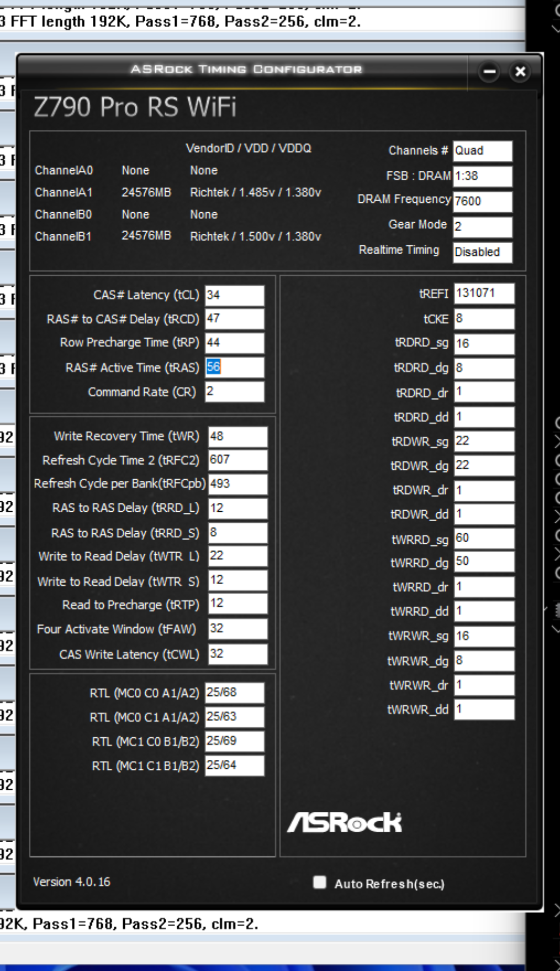Click the ChannelB1 24576MB entry
The height and width of the screenshot is (971, 560).
click(x=146, y=236)
